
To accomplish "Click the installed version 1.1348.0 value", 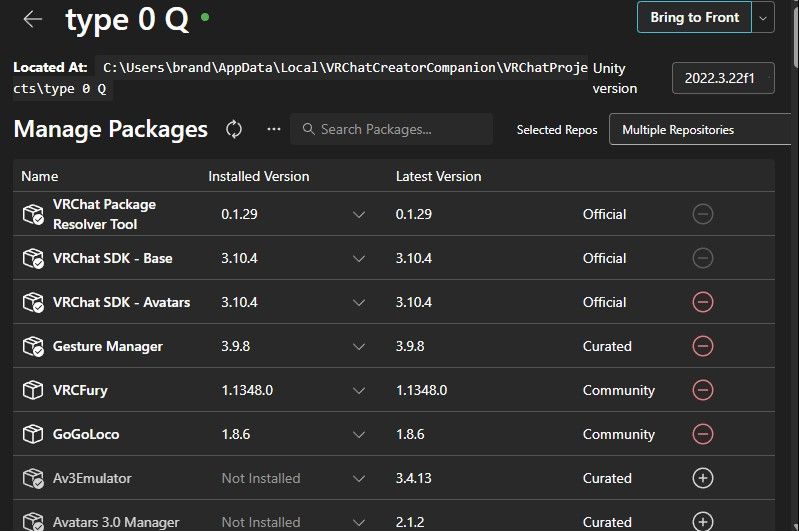I will click(247, 390).
